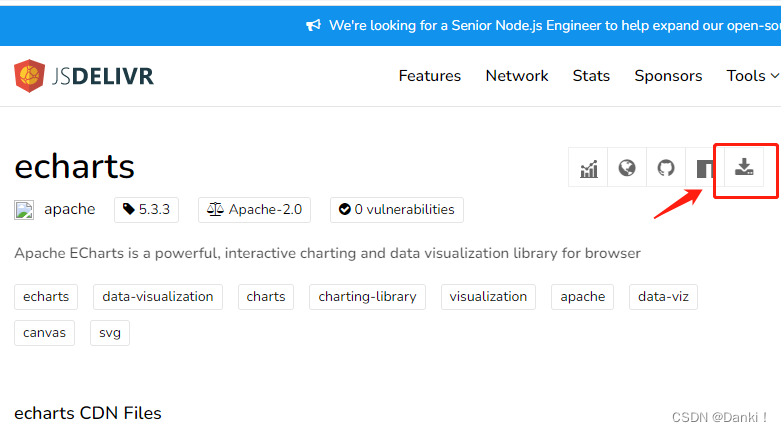Open the Stats page
Viewport: 781px width, 432px height.
[591, 76]
